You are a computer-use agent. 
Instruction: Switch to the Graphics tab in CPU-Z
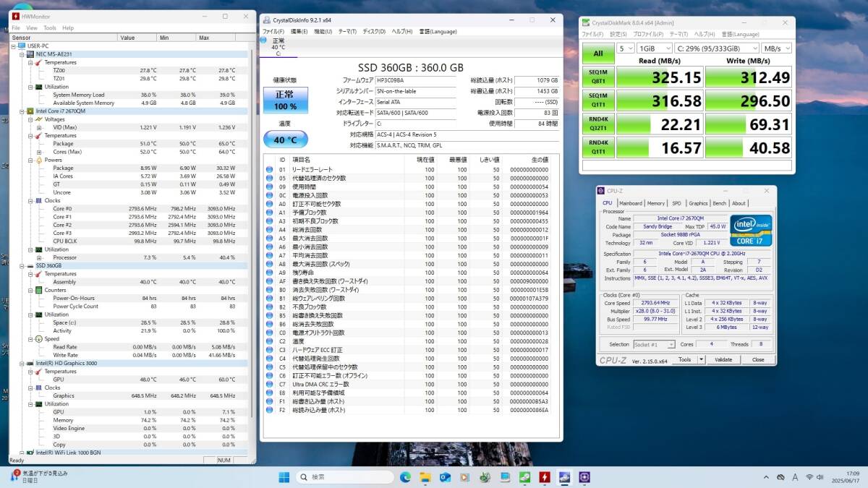pyautogui.click(x=698, y=203)
